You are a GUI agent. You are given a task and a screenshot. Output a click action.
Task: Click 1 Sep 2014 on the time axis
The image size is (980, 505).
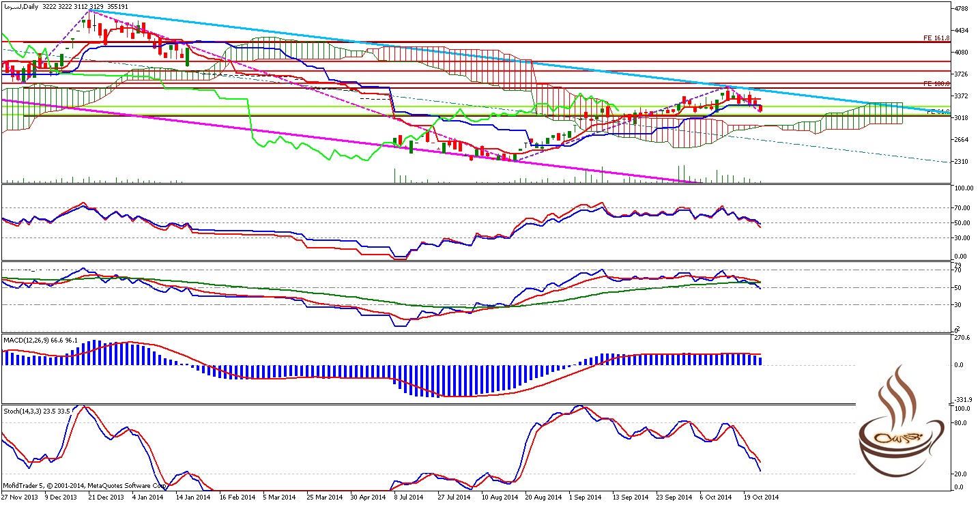tap(585, 497)
